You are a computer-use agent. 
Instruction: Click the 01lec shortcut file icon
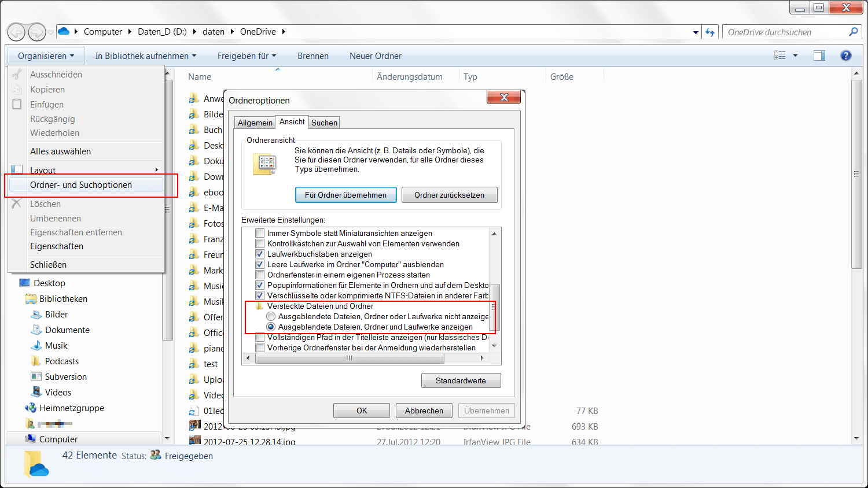194,411
